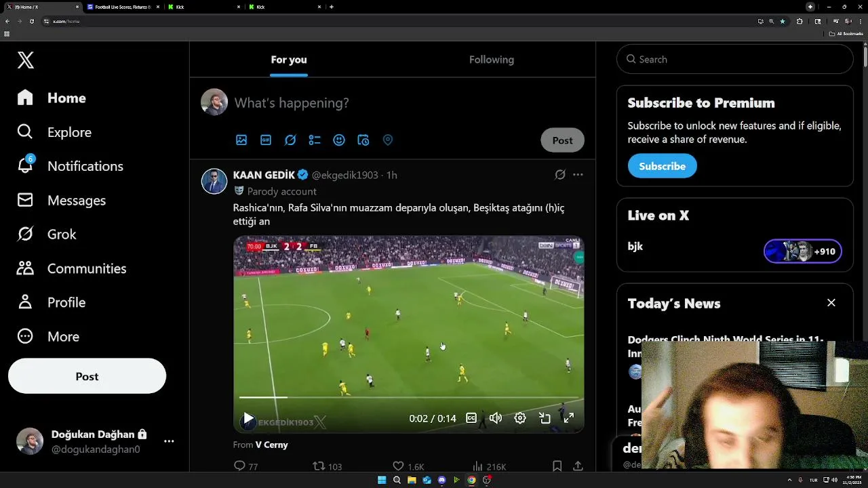This screenshot has height=488, width=868.
Task: Add an image to the post
Action: (x=241, y=140)
